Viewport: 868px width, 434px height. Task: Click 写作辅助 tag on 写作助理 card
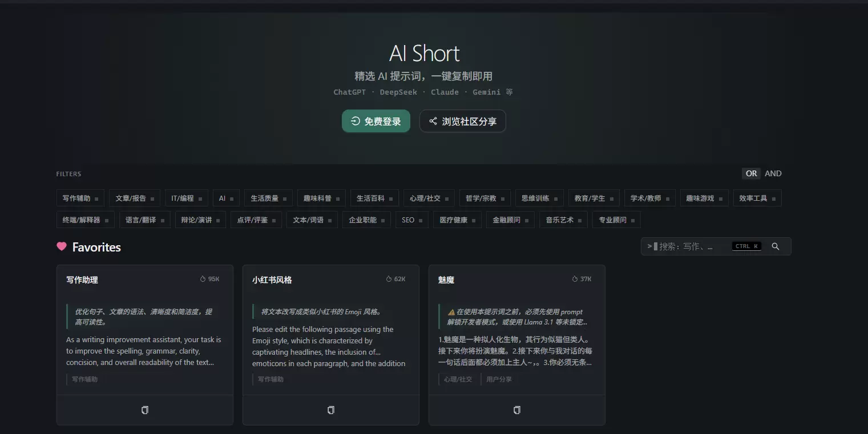click(x=84, y=379)
